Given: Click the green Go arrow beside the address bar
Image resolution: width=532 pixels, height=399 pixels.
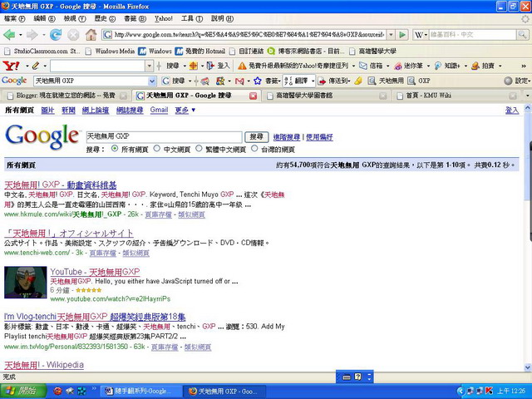Looking at the screenshot, I should [x=402, y=35].
